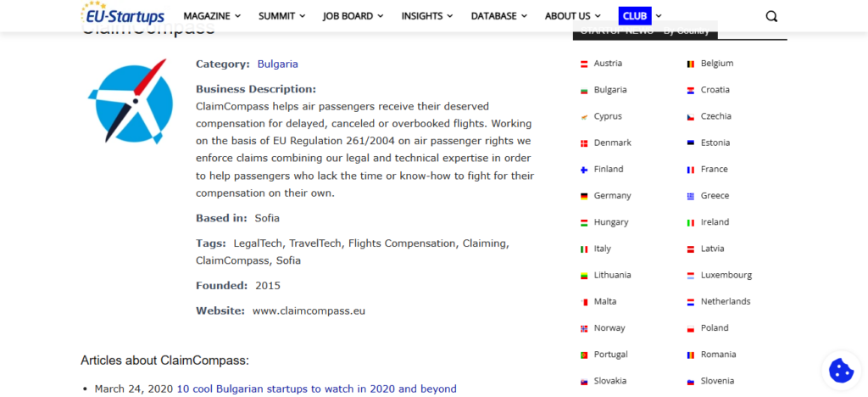This screenshot has height=397, width=868.
Task: Open the SUMMIT menu item
Action: click(277, 16)
